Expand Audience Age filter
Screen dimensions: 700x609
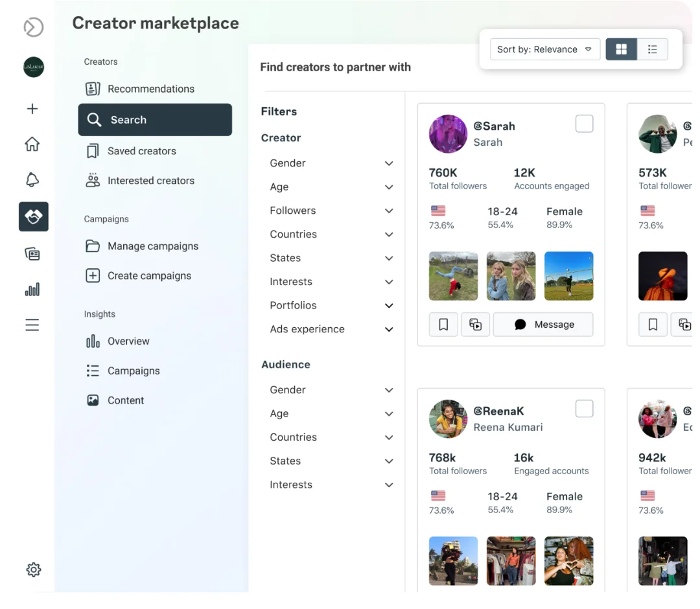point(331,413)
